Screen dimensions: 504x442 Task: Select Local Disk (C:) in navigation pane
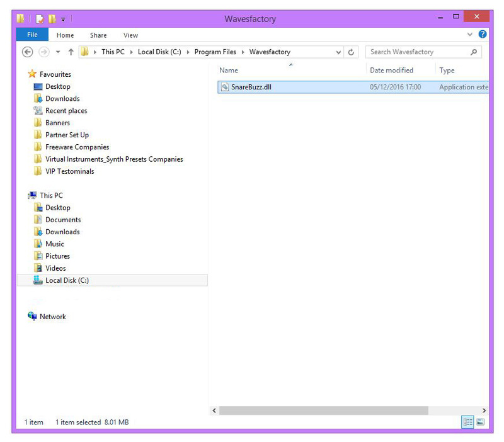coord(112,280)
